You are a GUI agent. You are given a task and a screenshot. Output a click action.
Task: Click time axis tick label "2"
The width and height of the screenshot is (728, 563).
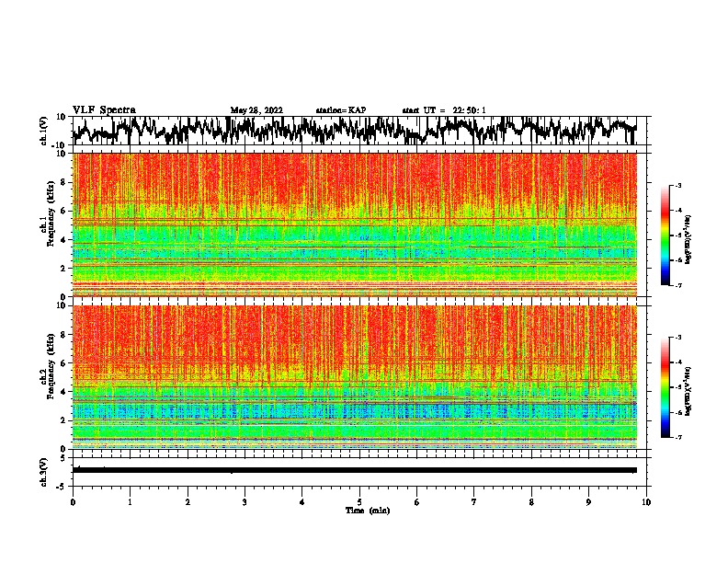click(188, 502)
